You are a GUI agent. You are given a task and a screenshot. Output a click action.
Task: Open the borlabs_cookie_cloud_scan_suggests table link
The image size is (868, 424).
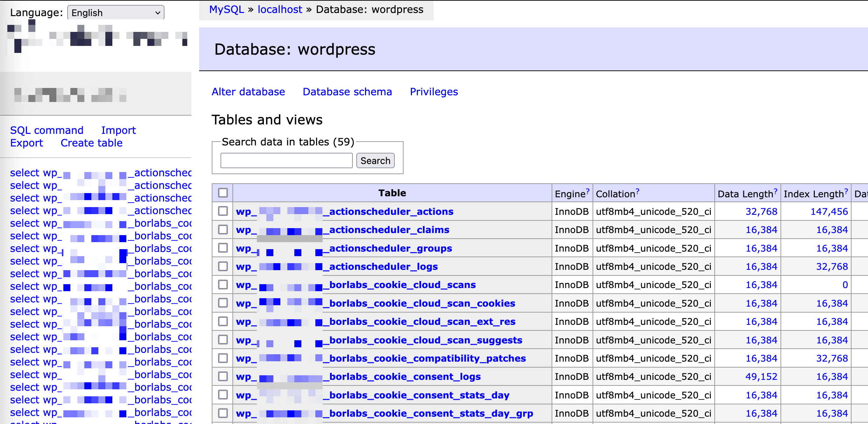click(379, 340)
